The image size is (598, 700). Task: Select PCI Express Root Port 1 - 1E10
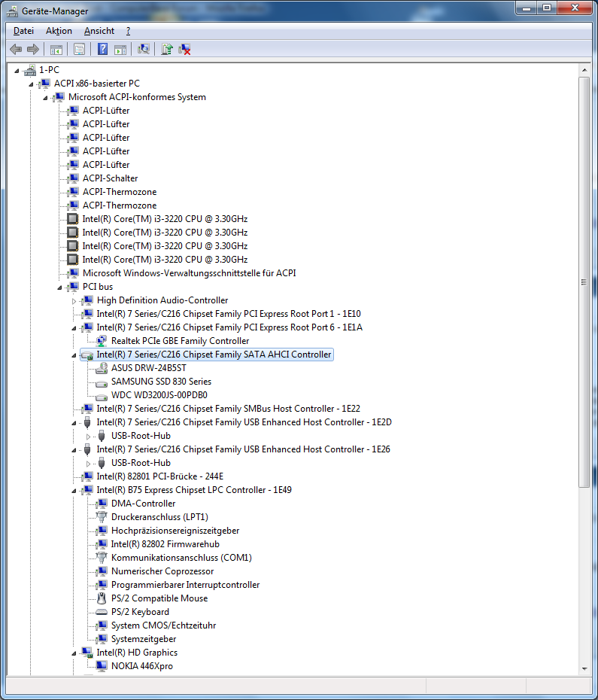[x=229, y=314]
